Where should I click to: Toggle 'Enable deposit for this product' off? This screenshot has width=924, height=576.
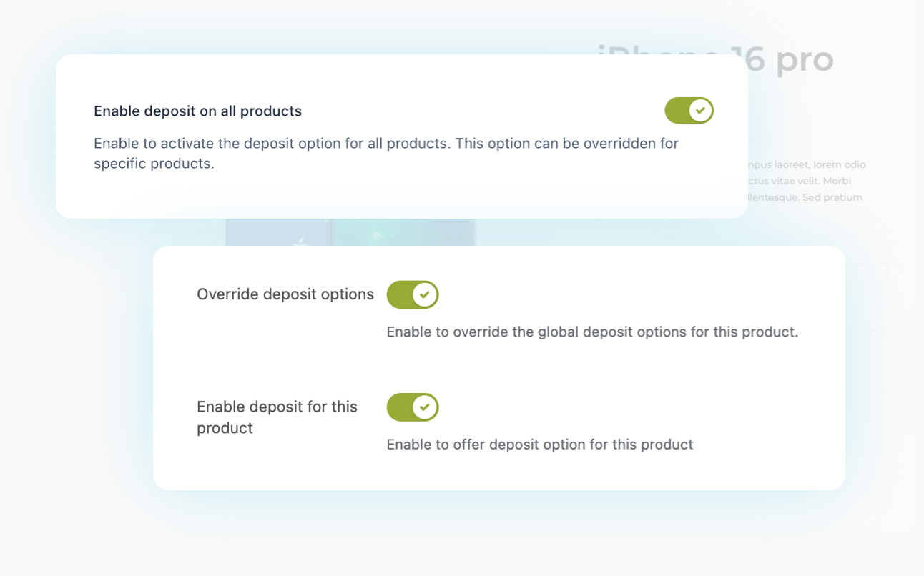coord(413,407)
